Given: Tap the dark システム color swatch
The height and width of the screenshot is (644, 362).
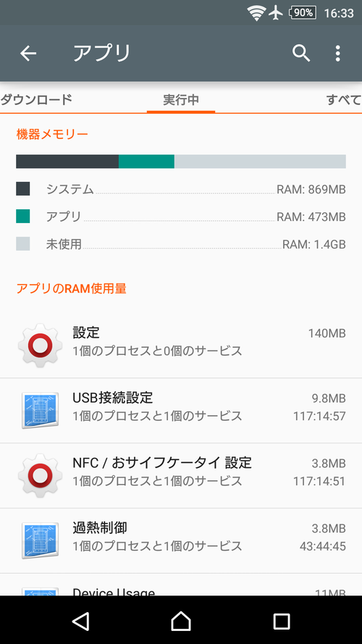Looking at the screenshot, I should tap(23, 189).
